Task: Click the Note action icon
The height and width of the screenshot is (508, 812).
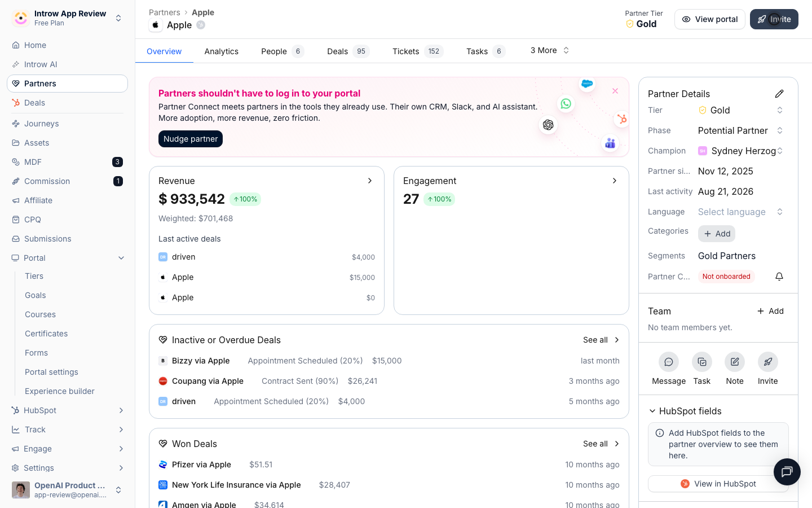Action: coord(735,362)
